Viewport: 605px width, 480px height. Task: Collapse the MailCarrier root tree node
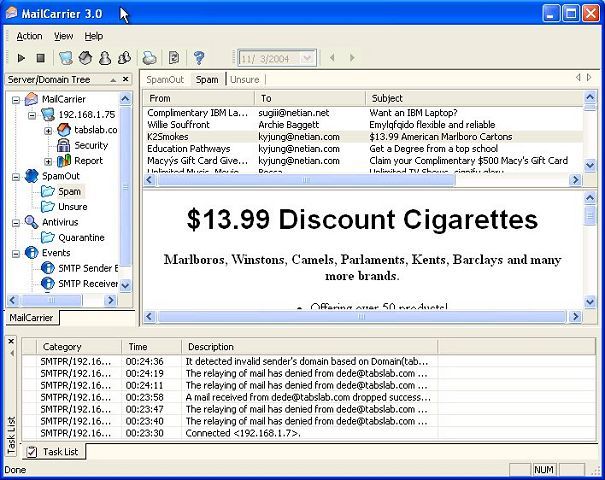coord(16,100)
